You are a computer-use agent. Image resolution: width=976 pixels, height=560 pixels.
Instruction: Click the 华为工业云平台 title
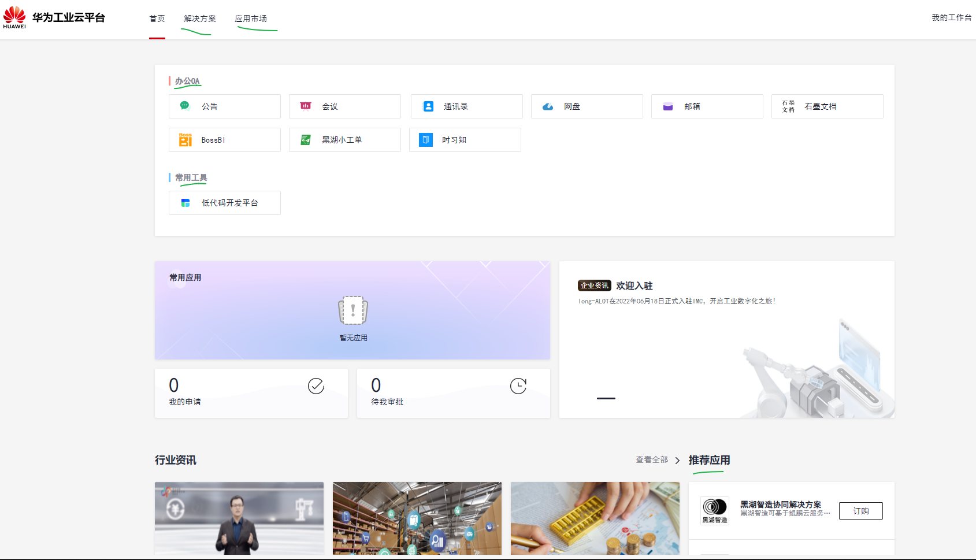tap(69, 17)
